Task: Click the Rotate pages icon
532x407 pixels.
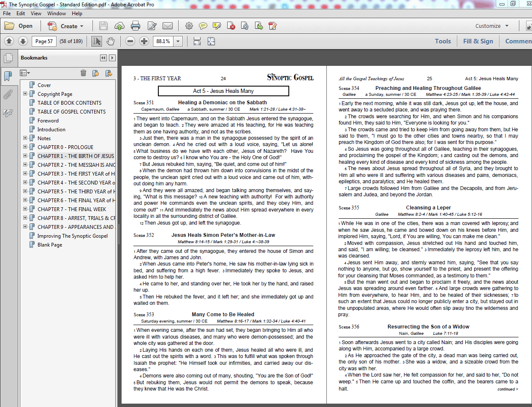Action: click(245, 26)
